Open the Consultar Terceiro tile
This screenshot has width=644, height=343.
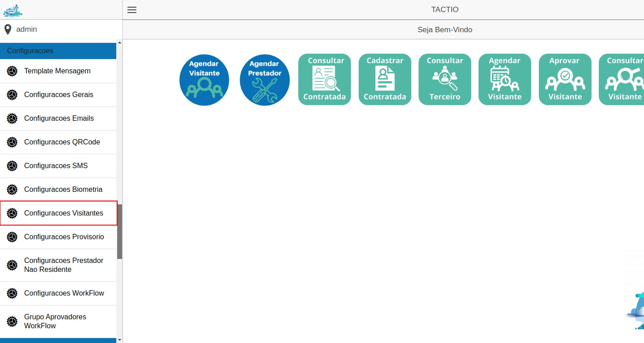pyautogui.click(x=445, y=80)
